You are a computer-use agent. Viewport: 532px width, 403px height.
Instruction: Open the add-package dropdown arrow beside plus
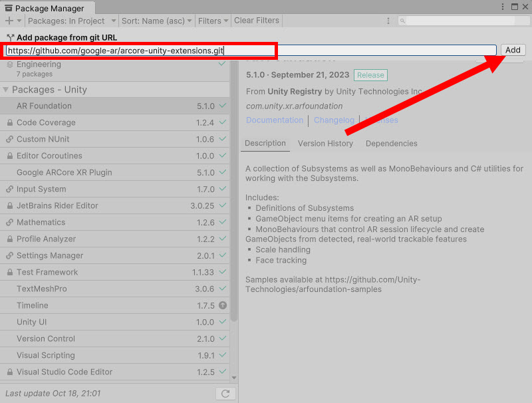[x=19, y=21]
